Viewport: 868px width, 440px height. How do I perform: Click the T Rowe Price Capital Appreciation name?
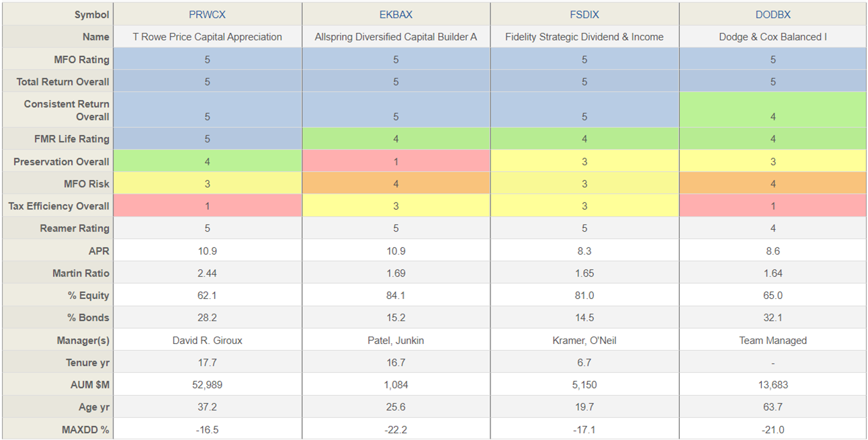(x=207, y=37)
